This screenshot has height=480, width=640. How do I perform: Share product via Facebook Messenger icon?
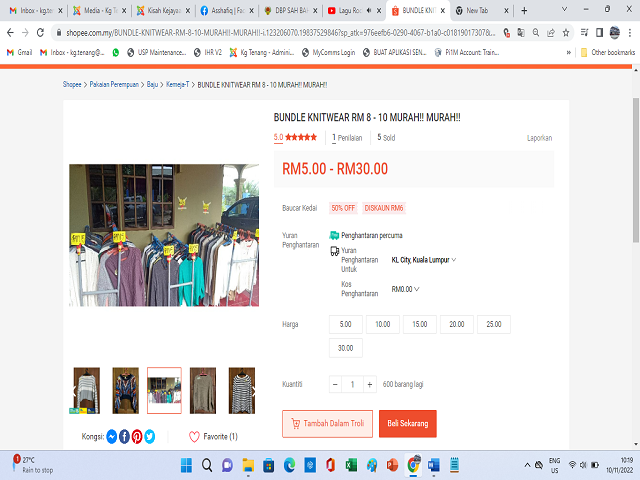pyautogui.click(x=112, y=436)
